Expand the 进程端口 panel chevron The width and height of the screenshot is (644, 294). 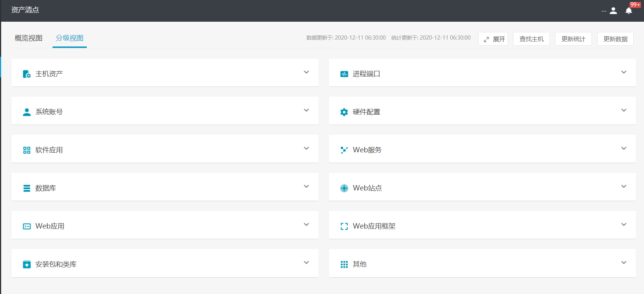coord(624,72)
